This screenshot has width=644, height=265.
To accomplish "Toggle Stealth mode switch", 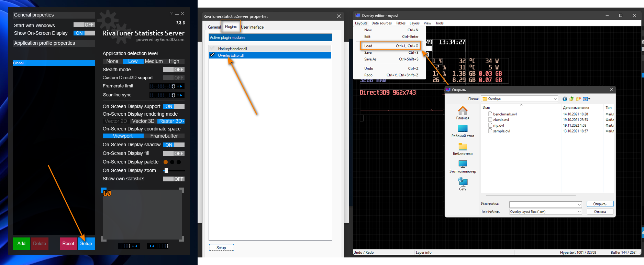I will click(174, 70).
